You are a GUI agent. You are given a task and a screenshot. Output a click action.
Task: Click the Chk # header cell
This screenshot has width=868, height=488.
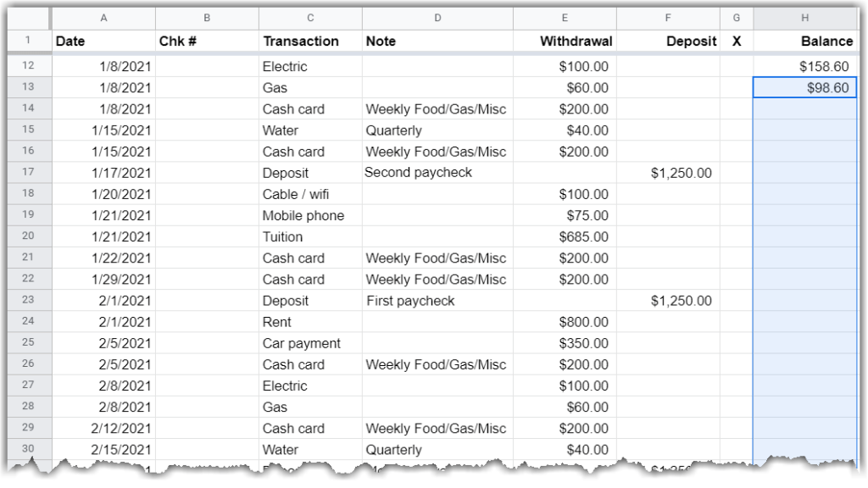tap(206, 41)
